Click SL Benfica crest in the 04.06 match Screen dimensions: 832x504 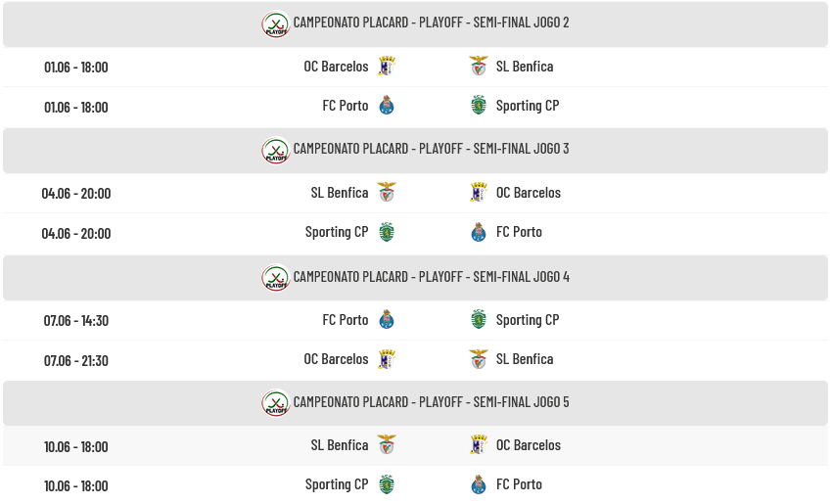[x=387, y=193]
